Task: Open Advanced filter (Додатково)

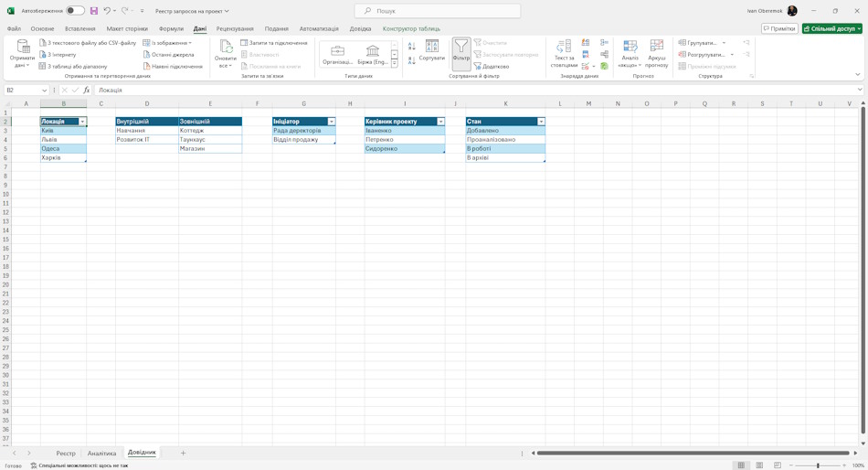Action: pyautogui.click(x=491, y=66)
